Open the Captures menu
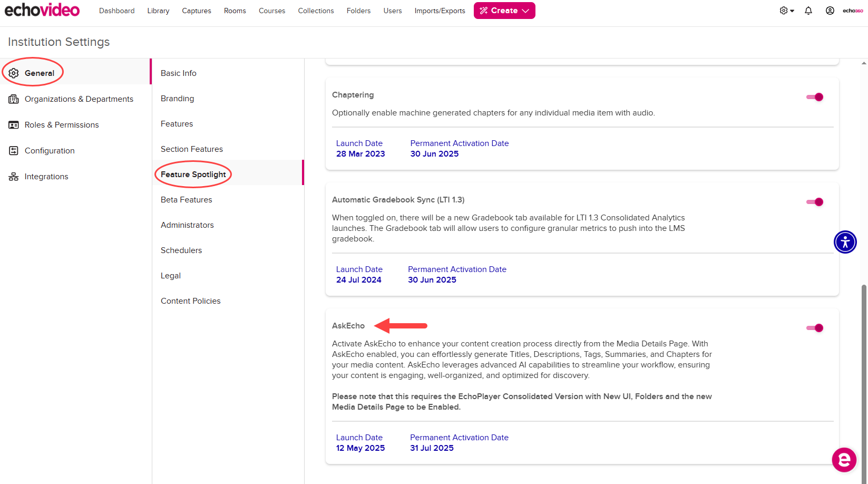Viewport: 868px width, 484px height. [x=197, y=11]
